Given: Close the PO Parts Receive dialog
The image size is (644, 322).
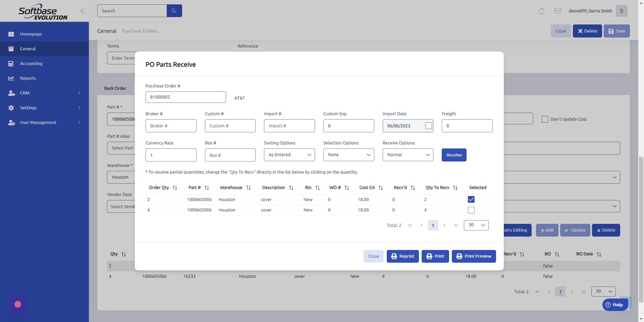Looking at the screenshot, I should [x=373, y=256].
